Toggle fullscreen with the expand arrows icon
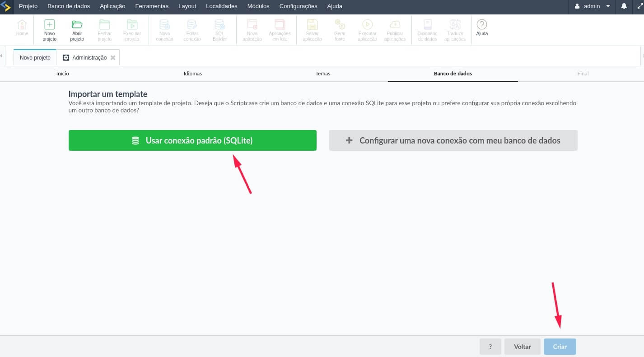Screen dimensions: 644x357 pos(639,6)
